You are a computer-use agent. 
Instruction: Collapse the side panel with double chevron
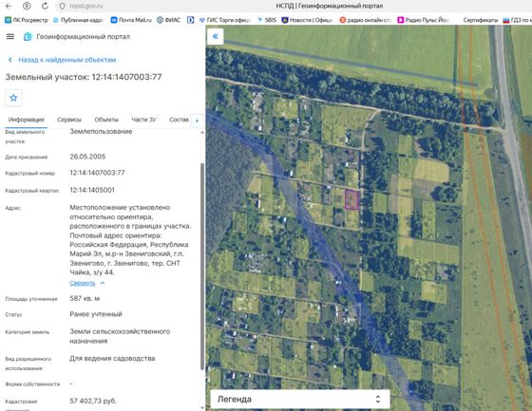tap(215, 36)
